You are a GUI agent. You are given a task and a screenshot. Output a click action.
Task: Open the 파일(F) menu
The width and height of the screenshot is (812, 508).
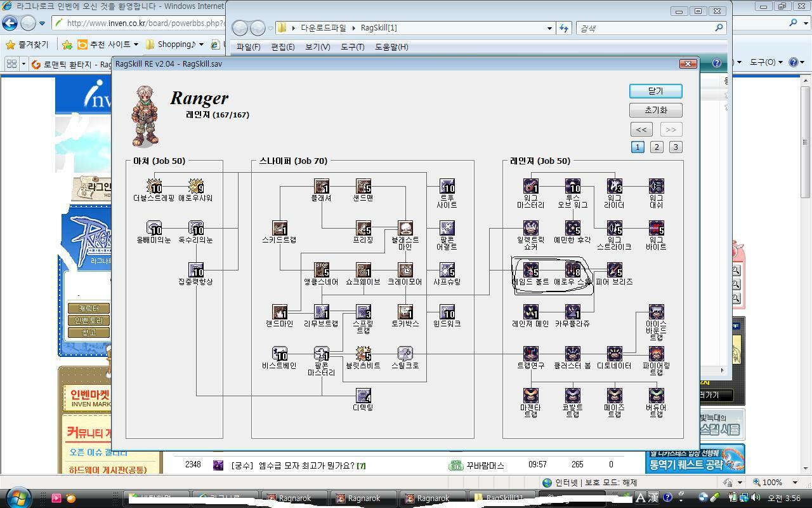248,47
